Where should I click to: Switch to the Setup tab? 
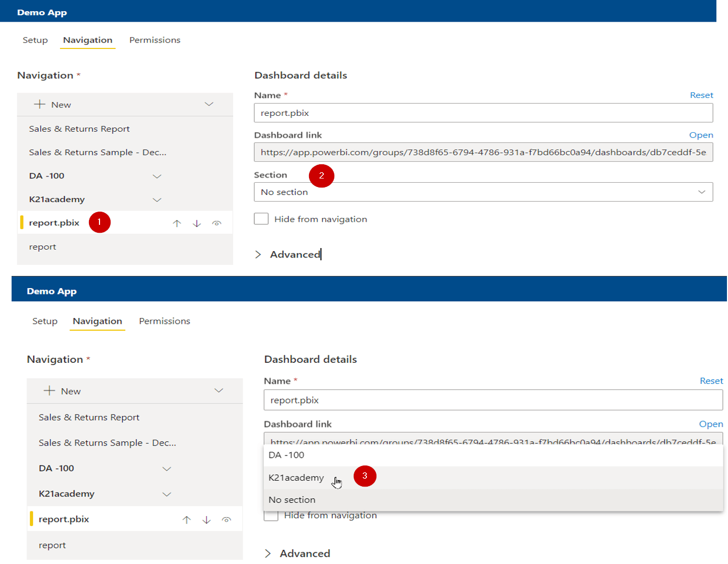tap(35, 40)
